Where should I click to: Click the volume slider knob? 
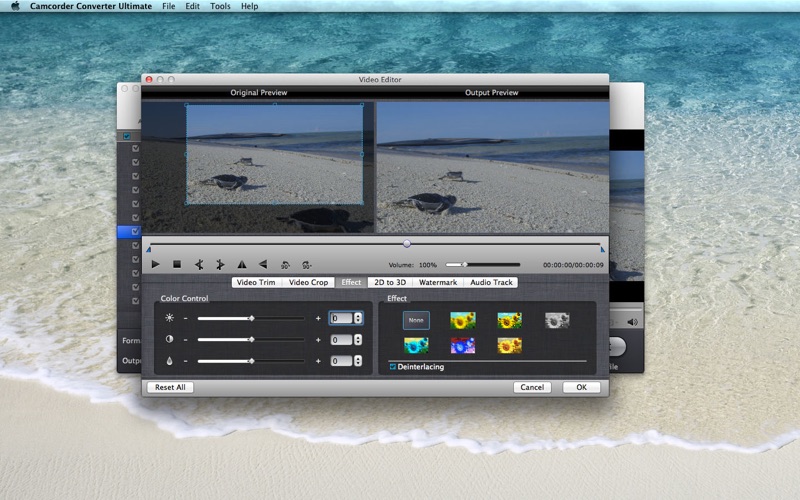click(464, 265)
